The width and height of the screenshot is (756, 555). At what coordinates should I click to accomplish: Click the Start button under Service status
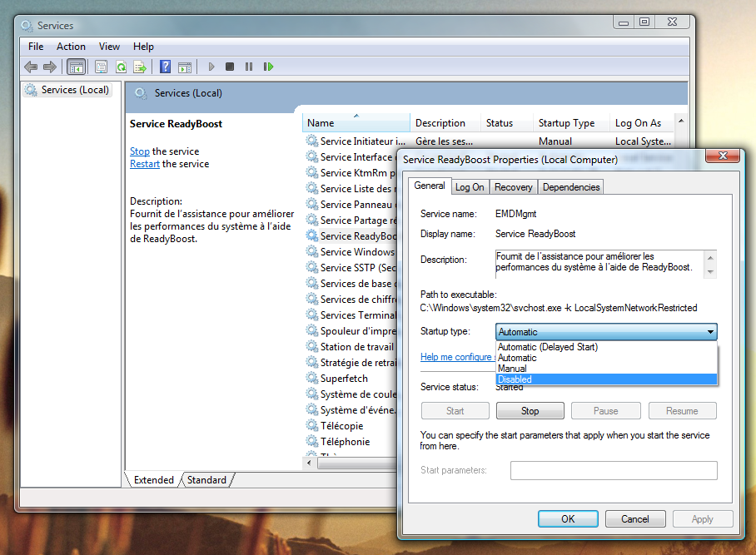pos(455,411)
